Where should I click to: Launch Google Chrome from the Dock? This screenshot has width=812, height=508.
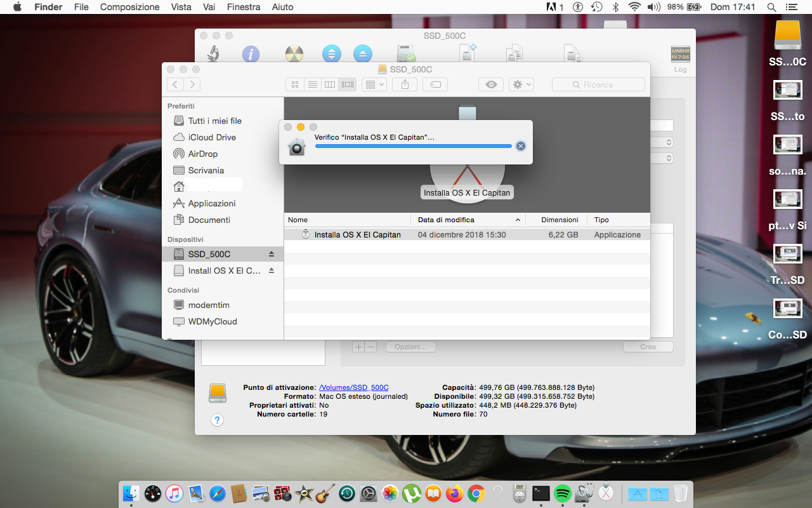click(476, 493)
